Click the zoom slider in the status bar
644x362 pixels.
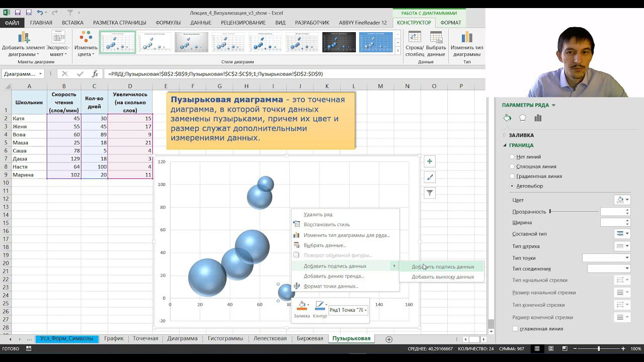[599, 349]
